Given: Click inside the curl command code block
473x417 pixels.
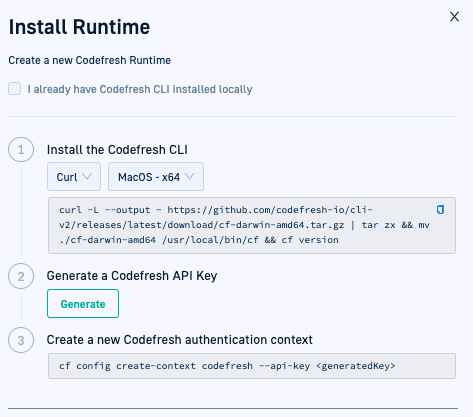Looking at the screenshot, I should tap(252, 225).
